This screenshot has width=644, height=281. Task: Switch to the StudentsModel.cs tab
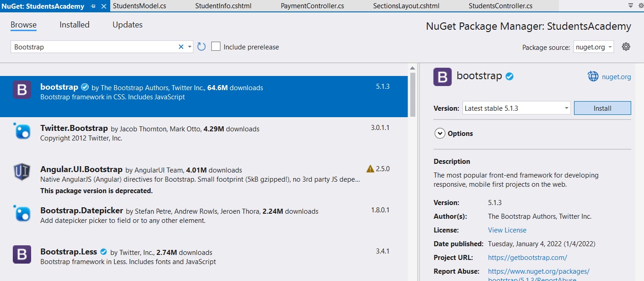coord(140,6)
